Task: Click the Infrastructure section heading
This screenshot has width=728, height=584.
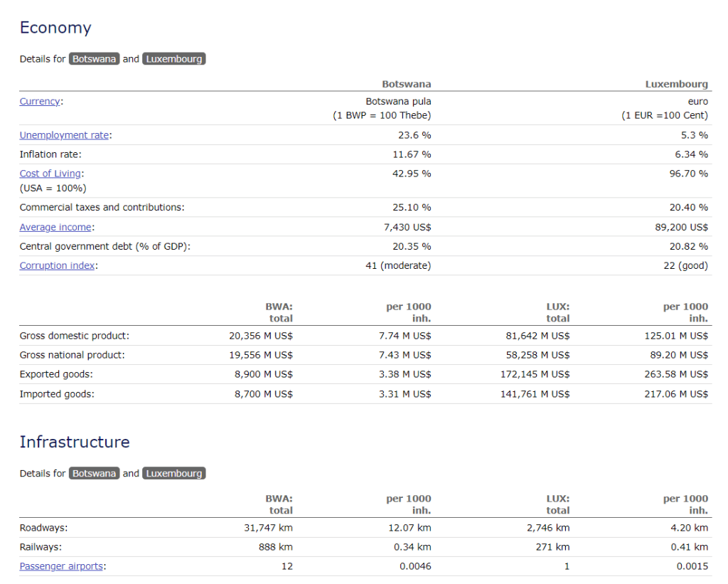Action: tap(75, 442)
